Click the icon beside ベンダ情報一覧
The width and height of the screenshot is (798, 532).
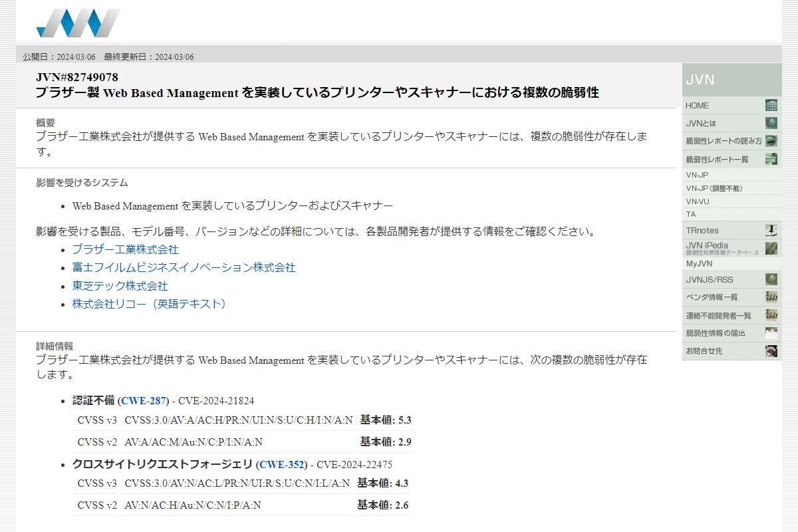771,297
